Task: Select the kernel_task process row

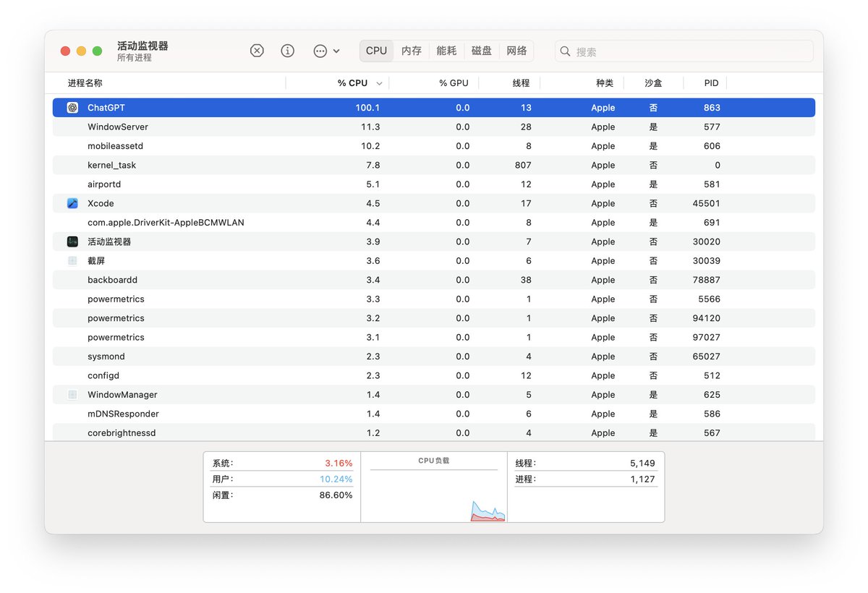Action: 434,165
